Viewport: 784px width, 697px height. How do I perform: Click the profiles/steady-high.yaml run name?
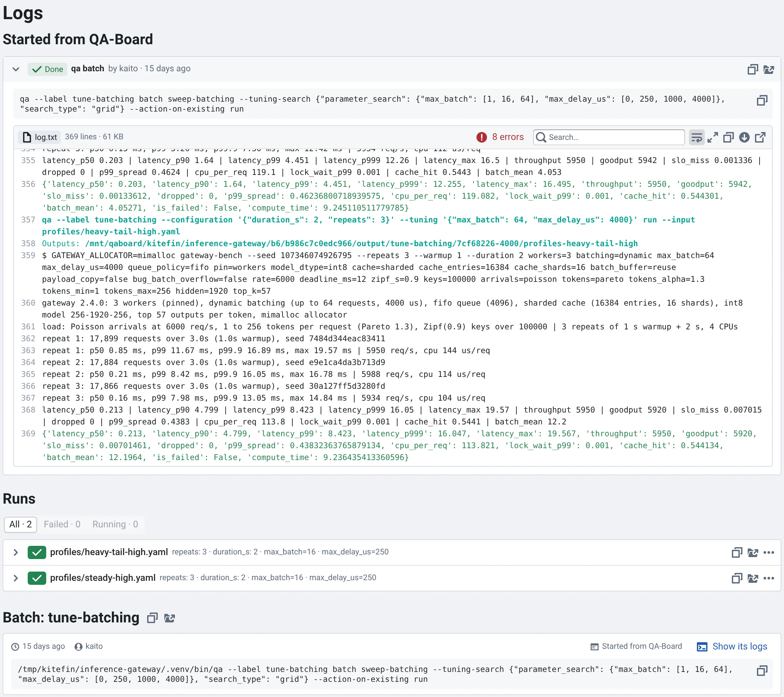[x=103, y=578]
